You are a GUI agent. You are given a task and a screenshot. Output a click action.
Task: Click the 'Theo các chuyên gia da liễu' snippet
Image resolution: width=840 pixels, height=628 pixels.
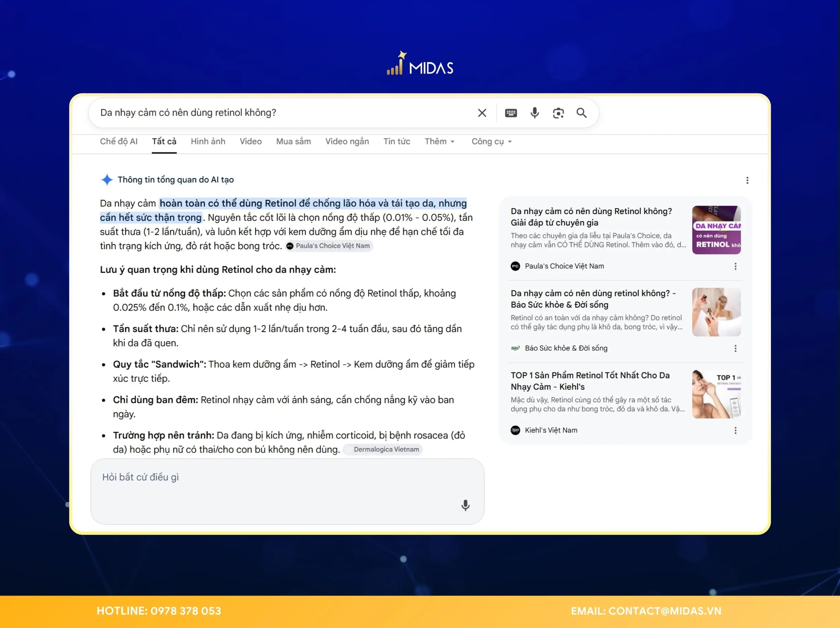click(x=598, y=240)
